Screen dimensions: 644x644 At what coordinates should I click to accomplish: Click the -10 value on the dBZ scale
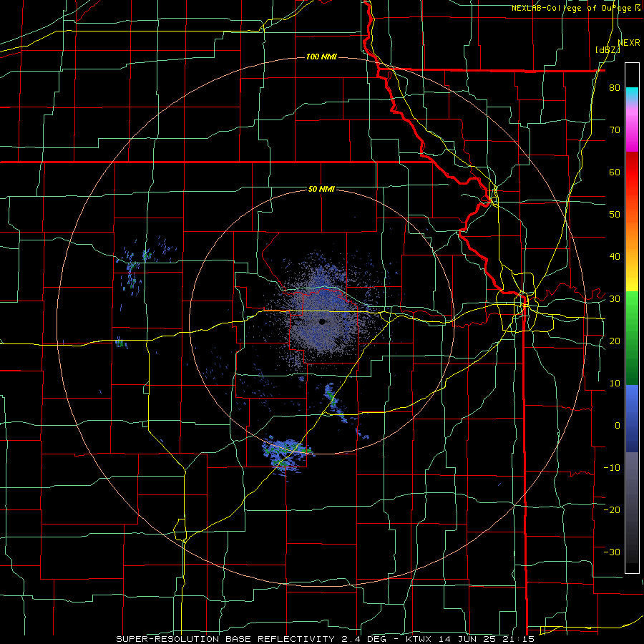tap(612, 468)
